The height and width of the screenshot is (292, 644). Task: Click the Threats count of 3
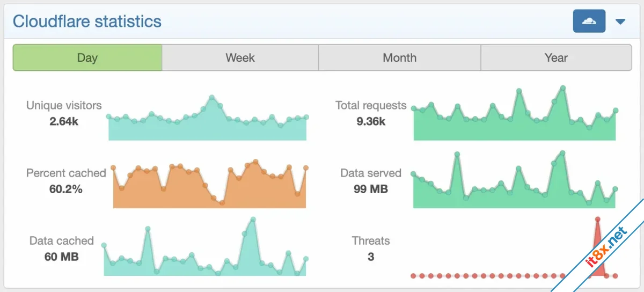pos(371,257)
